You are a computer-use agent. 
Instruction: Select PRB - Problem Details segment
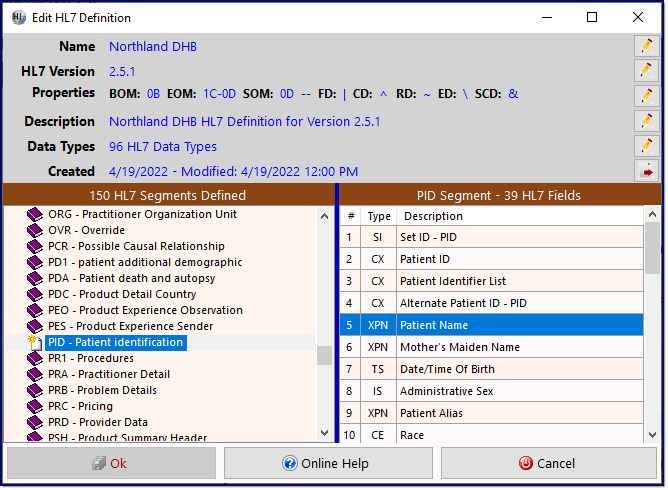pyautogui.click(x=102, y=390)
